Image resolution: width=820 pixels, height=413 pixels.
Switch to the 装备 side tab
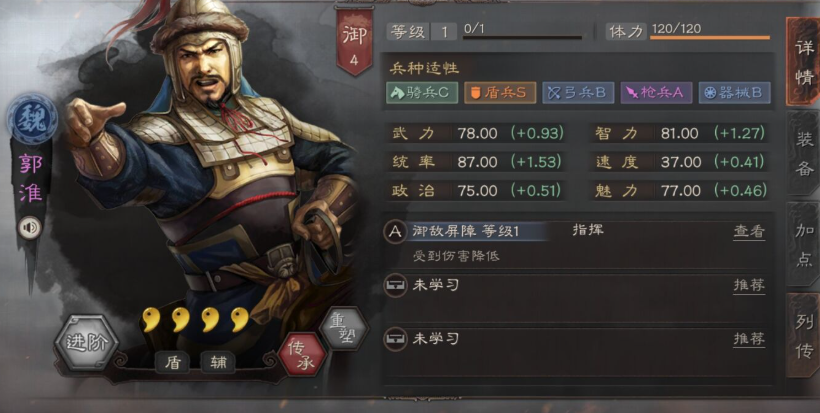[x=803, y=154]
